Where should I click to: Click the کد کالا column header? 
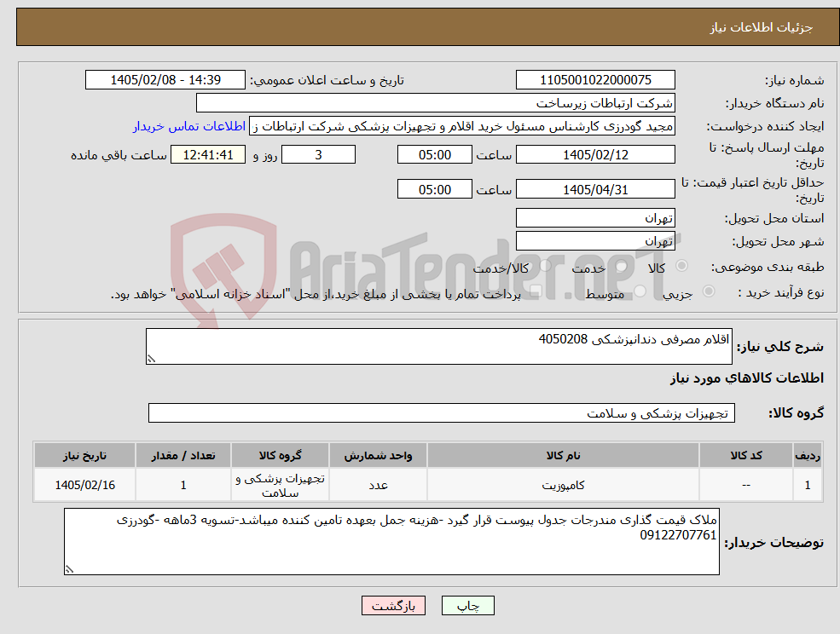click(745, 455)
